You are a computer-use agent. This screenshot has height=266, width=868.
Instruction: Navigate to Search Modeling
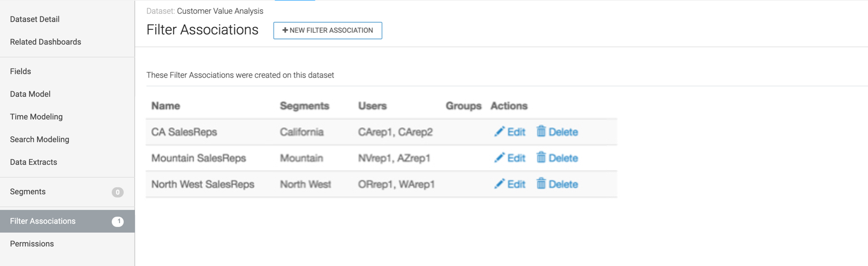click(40, 139)
